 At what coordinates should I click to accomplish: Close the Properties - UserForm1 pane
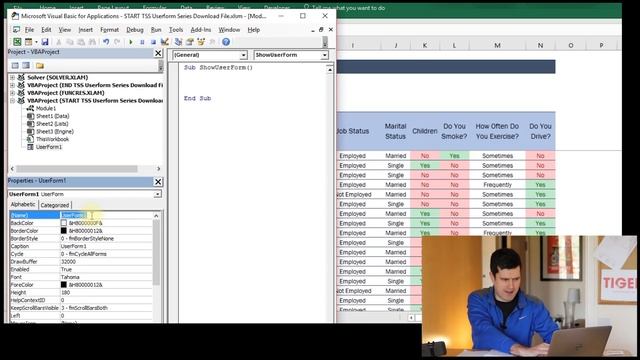click(158, 182)
